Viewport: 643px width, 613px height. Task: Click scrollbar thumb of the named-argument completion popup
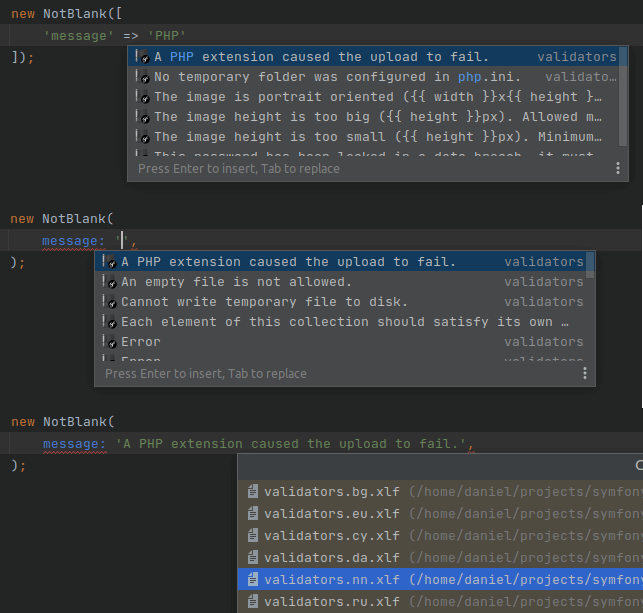coord(591,264)
